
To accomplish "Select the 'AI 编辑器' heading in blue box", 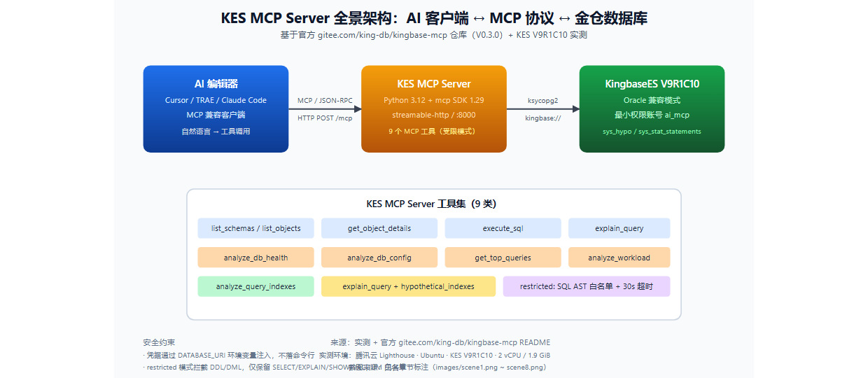I will tap(216, 83).
